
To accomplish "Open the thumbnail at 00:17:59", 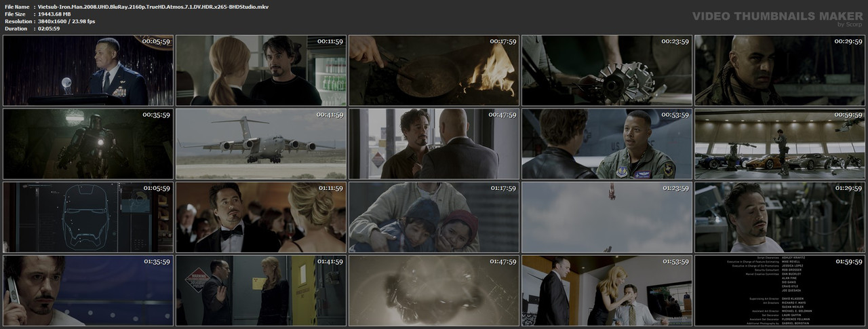I will (434, 71).
